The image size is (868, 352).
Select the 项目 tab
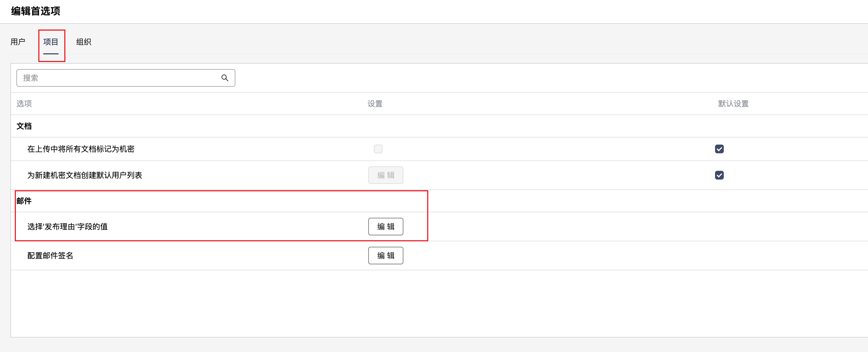51,42
